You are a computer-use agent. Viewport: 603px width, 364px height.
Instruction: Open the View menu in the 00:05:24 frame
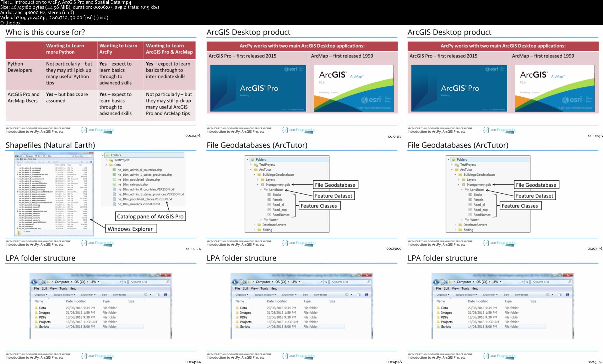pos(455,288)
